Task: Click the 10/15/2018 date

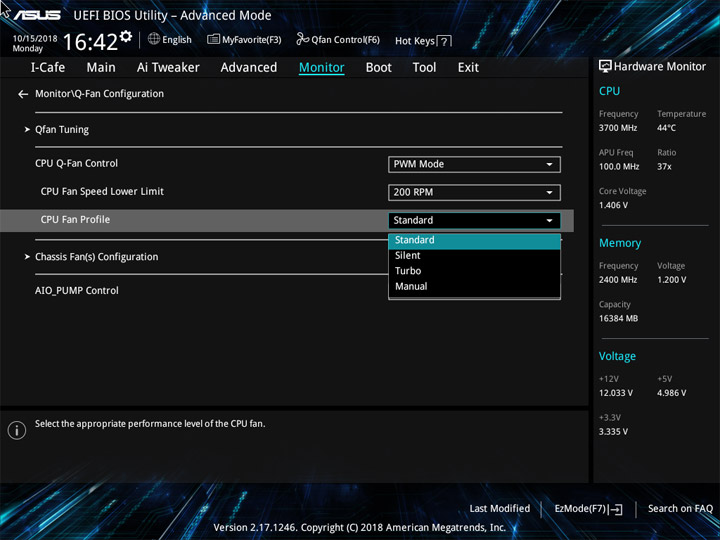Action: (35, 39)
